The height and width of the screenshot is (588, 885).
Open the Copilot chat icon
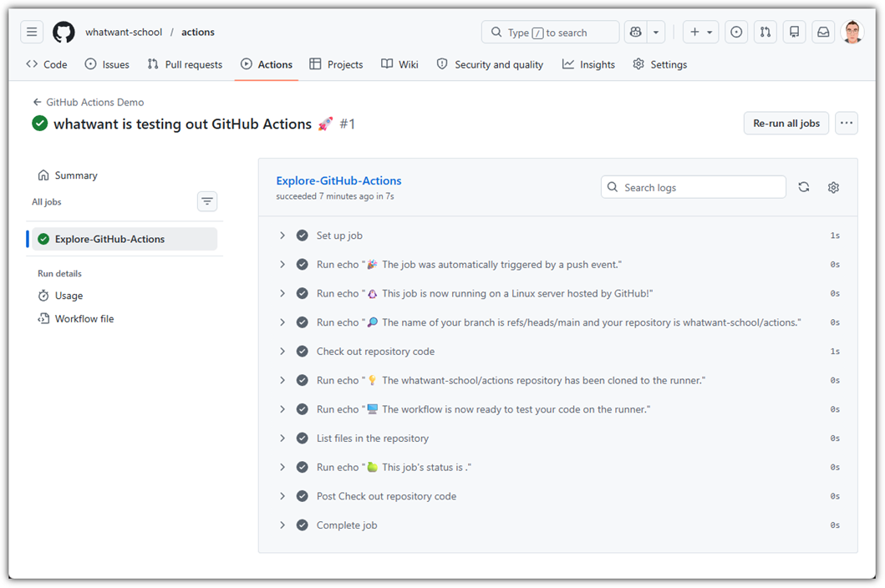click(635, 33)
